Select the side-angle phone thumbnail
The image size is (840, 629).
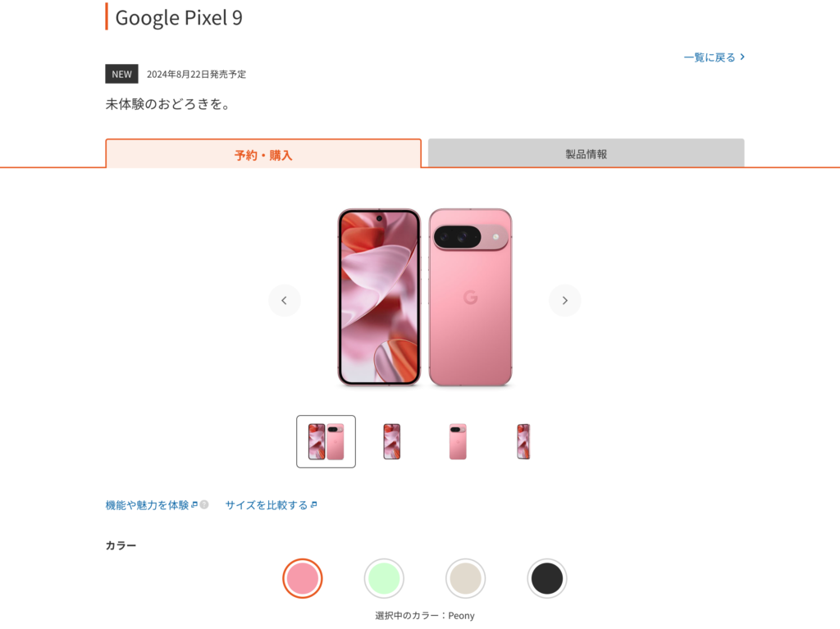(x=524, y=441)
